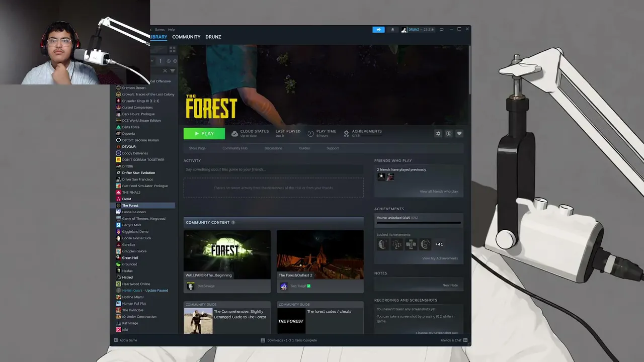Click the Community Content help question mark
This screenshot has height=362, width=644.
tap(233, 222)
